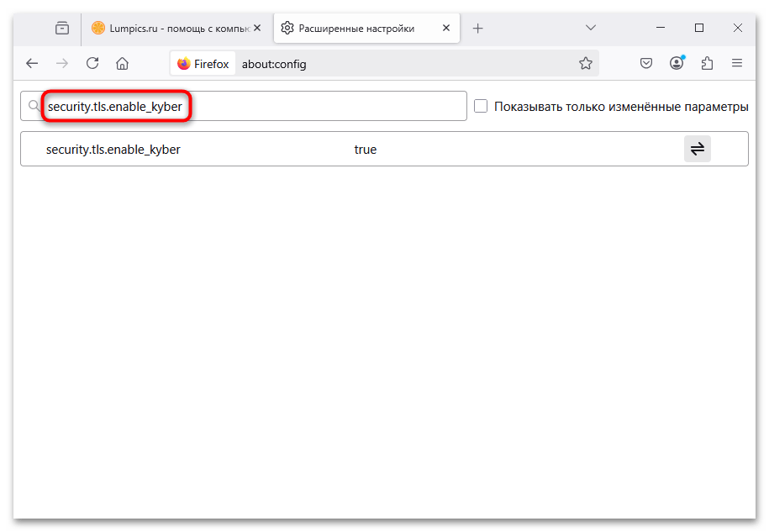Open the home page
The height and width of the screenshot is (532, 769).
click(x=122, y=63)
